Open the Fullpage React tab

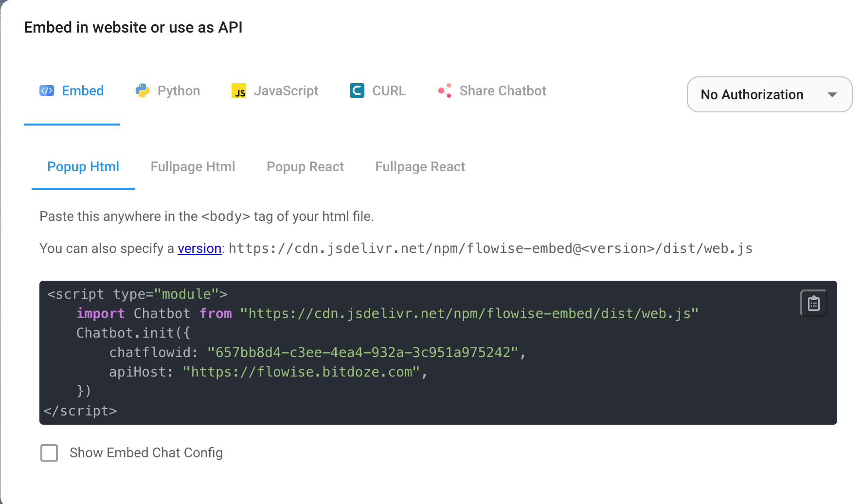(420, 167)
